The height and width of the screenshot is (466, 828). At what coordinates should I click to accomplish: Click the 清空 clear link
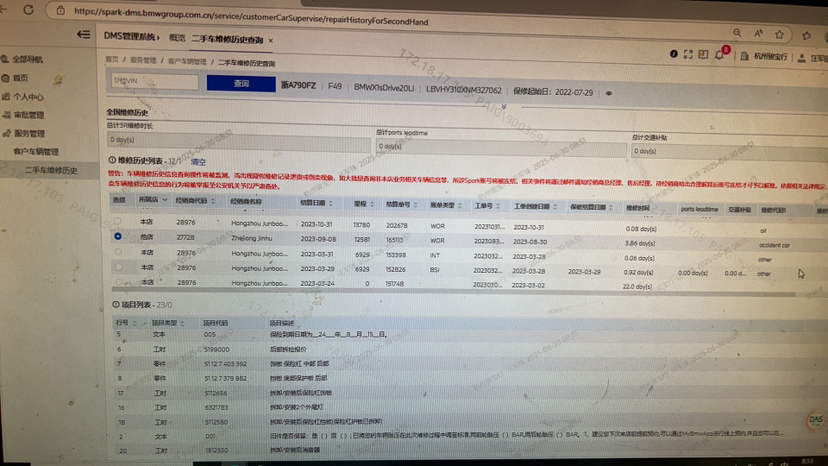point(198,162)
